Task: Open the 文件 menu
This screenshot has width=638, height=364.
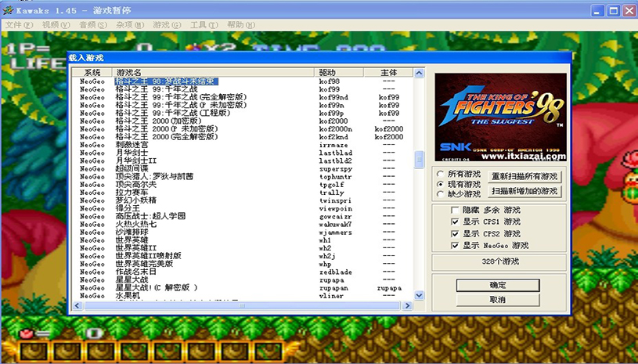Action: (18, 25)
